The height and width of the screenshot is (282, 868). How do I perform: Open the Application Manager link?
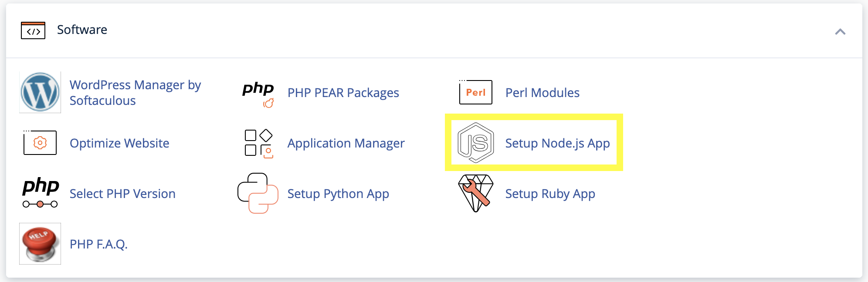coord(346,143)
